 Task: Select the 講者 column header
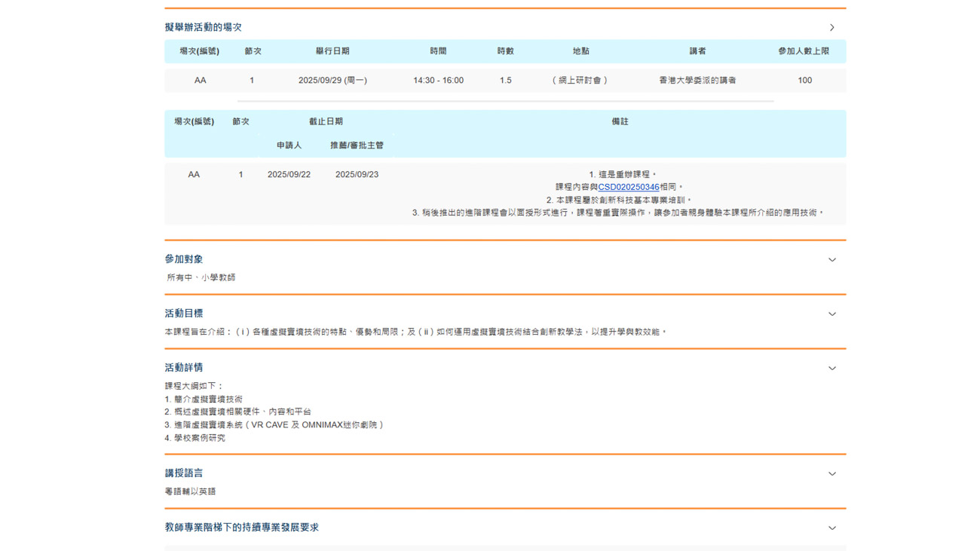(697, 51)
